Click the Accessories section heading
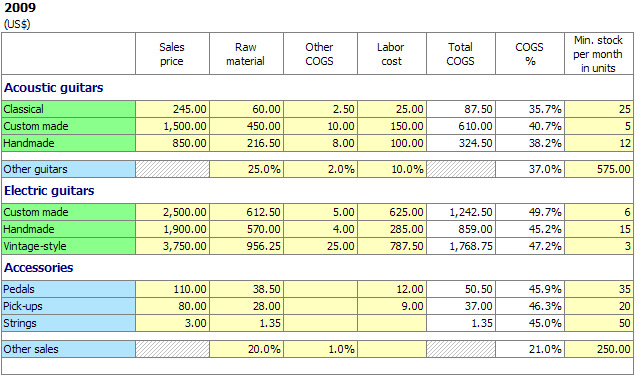Viewport: 635px width, 376px height. pos(39,267)
